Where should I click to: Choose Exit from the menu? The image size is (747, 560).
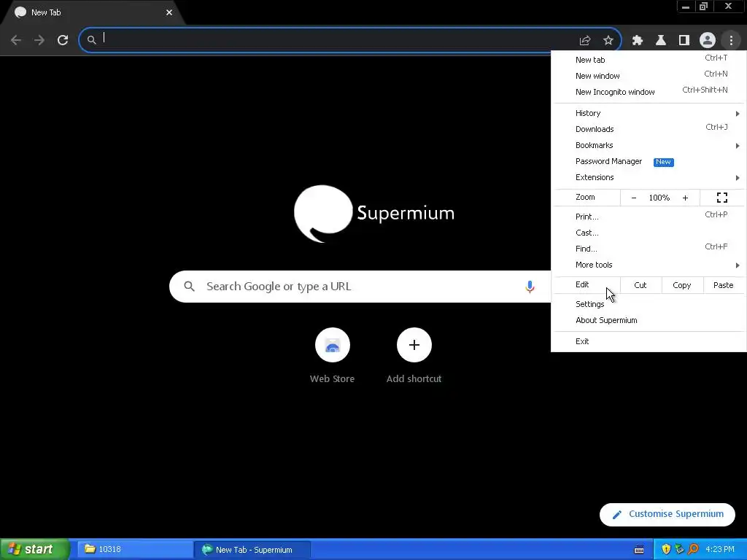pyautogui.click(x=649, y=341)
